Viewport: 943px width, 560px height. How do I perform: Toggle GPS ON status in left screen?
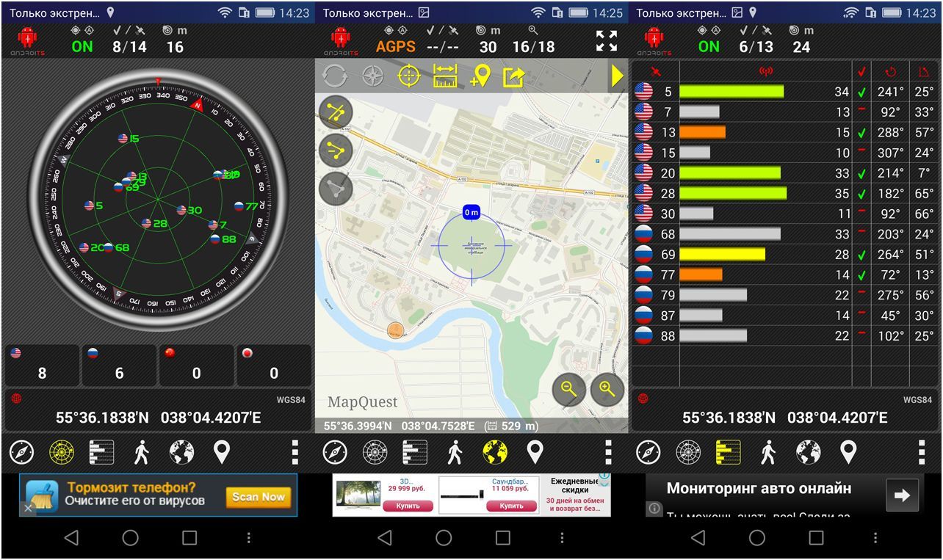82,46
